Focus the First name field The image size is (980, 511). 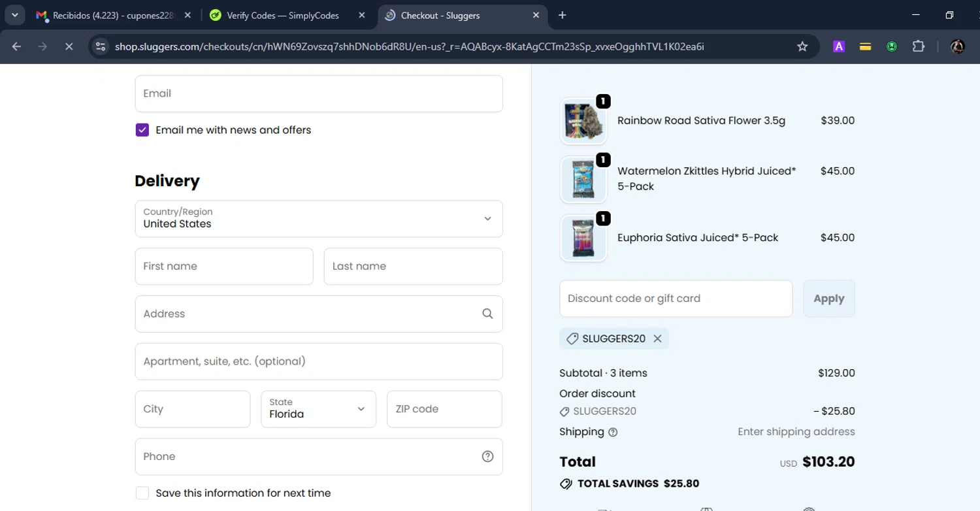tap(224, 266)
